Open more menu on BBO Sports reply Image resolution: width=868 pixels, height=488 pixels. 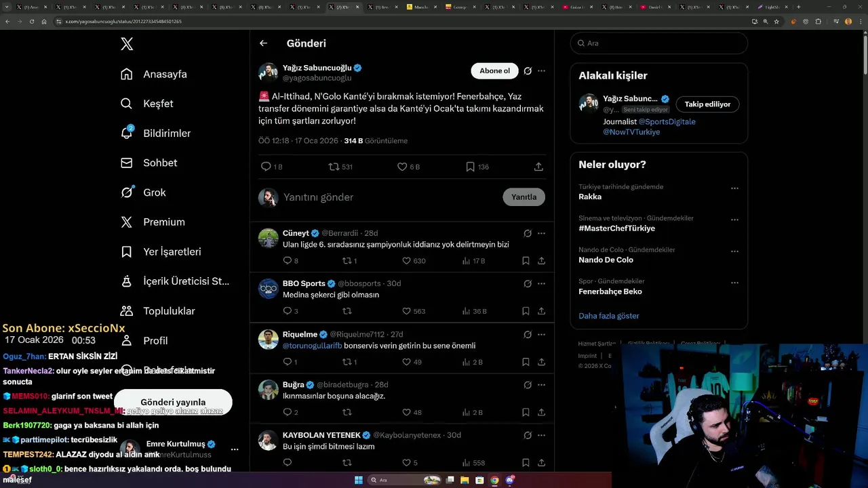click(x=541, y=283)
